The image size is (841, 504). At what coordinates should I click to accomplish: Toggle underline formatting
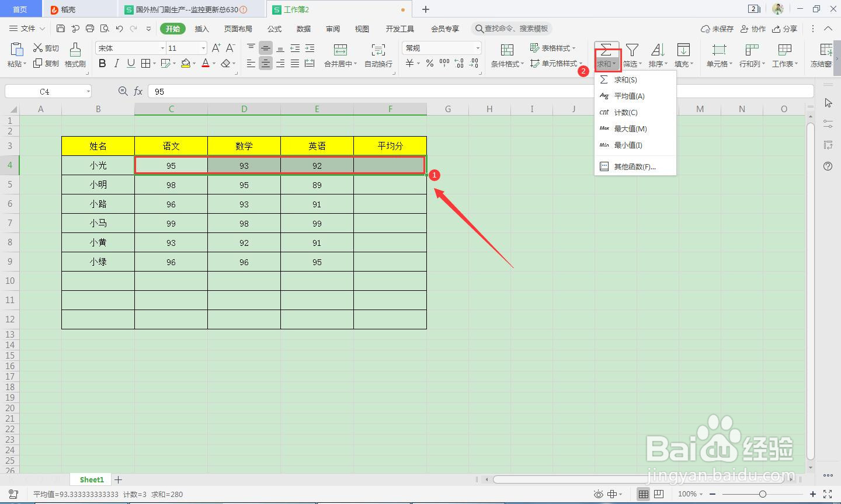coord(130,64)
